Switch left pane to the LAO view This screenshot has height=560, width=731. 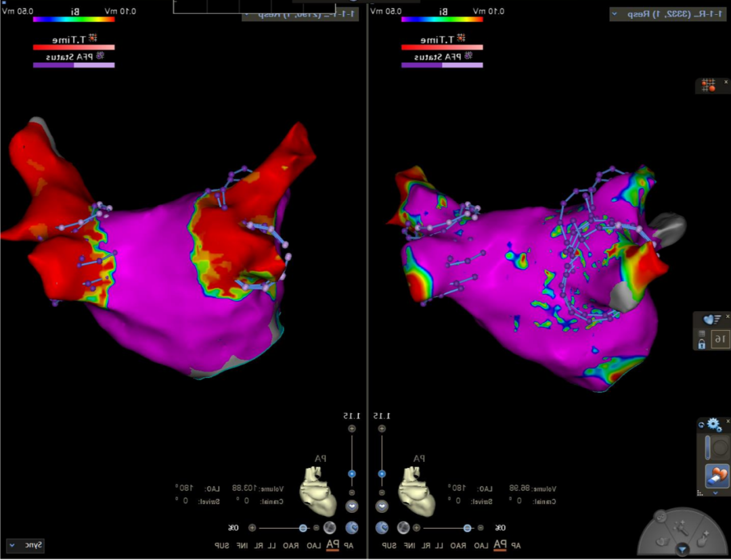click(313, 545)
